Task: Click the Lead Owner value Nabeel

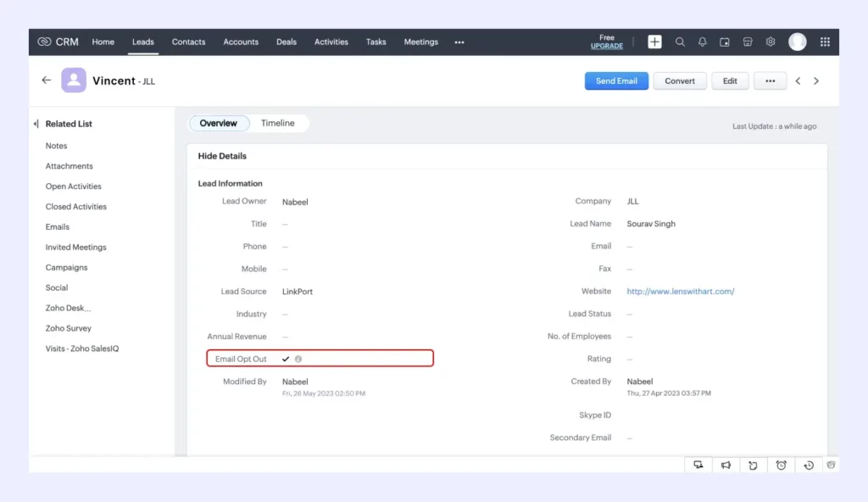Action: click(295, 202)
